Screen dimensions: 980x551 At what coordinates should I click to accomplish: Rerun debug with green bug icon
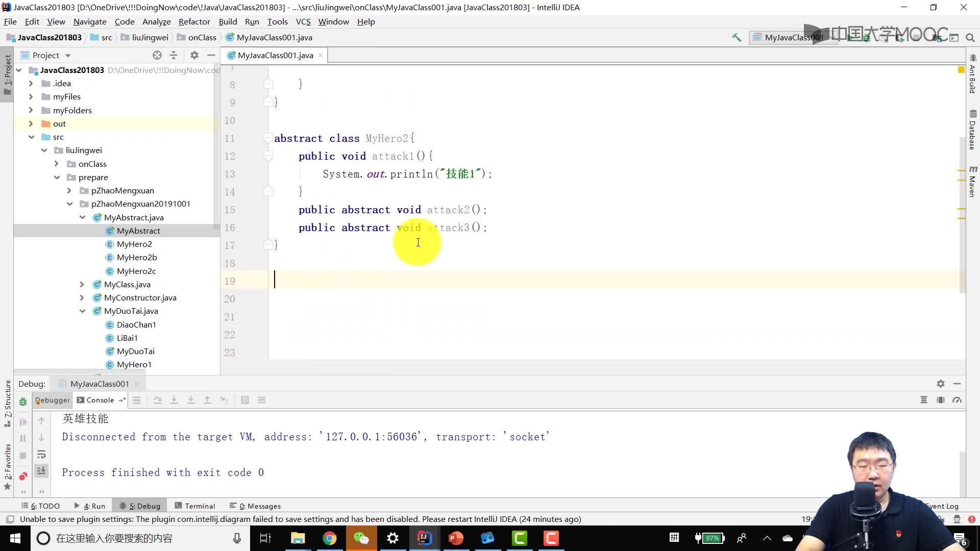(x=23, y=402)
